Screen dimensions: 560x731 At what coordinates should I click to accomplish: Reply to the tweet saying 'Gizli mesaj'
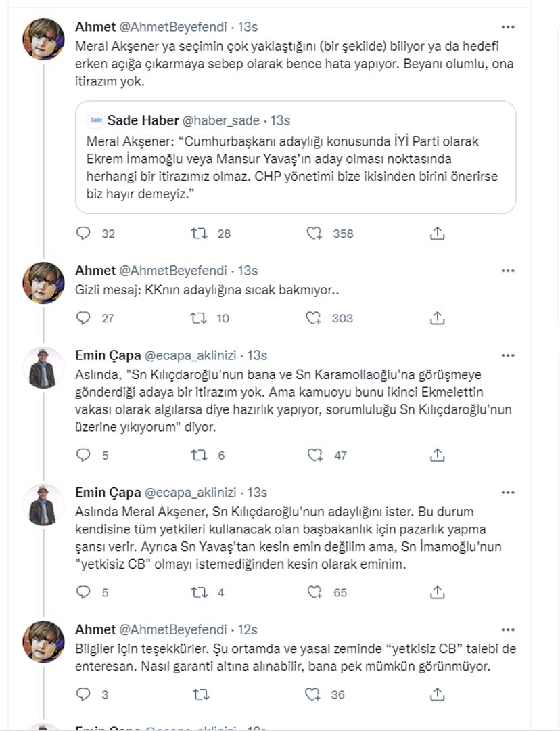(84, 318)
